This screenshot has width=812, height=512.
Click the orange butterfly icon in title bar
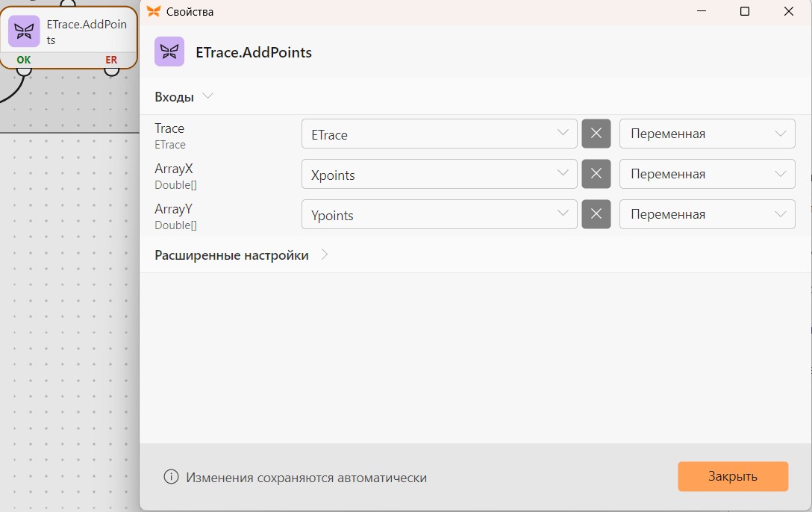click(154, 11)
